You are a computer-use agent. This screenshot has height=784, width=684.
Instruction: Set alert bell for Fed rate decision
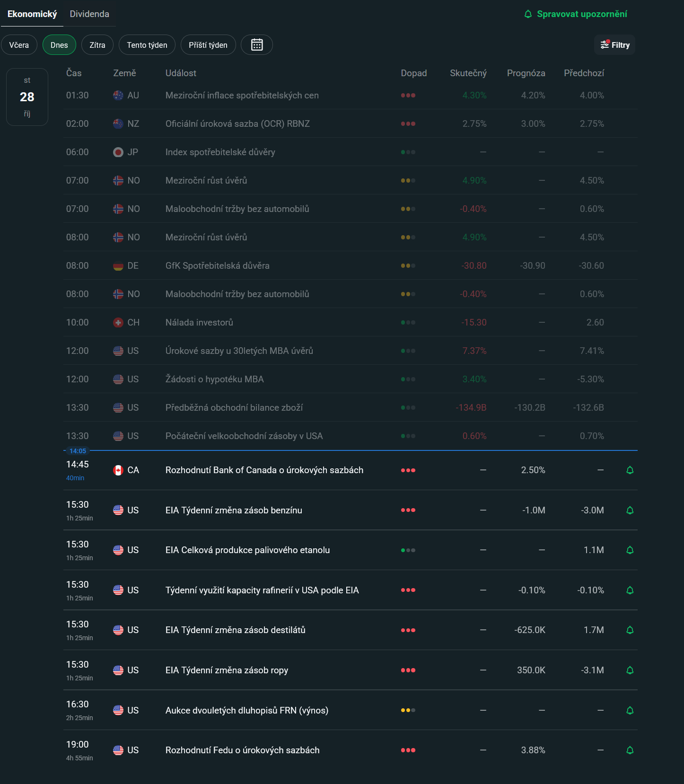tap(630, 750)
